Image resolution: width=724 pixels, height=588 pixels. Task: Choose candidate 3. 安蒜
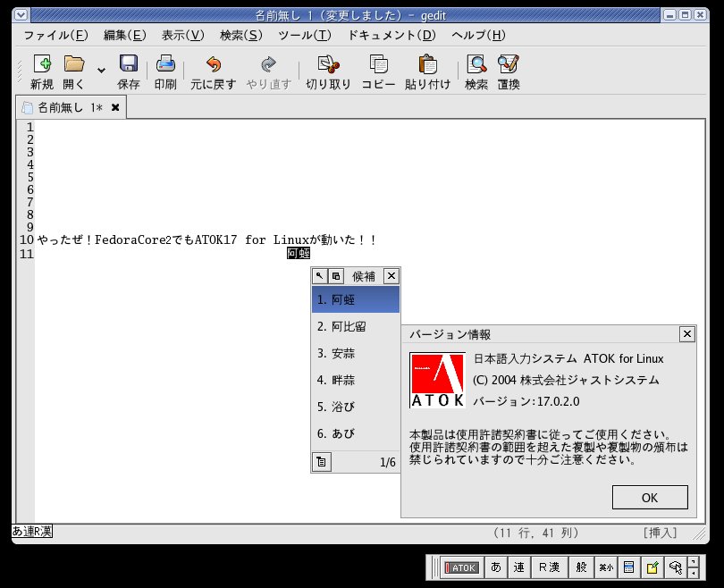356,353
